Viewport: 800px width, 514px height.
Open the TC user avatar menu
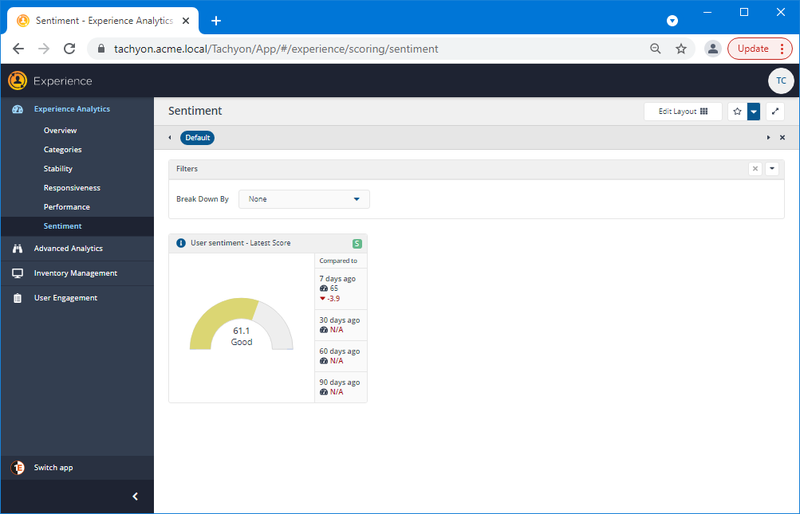coord(781,81)
